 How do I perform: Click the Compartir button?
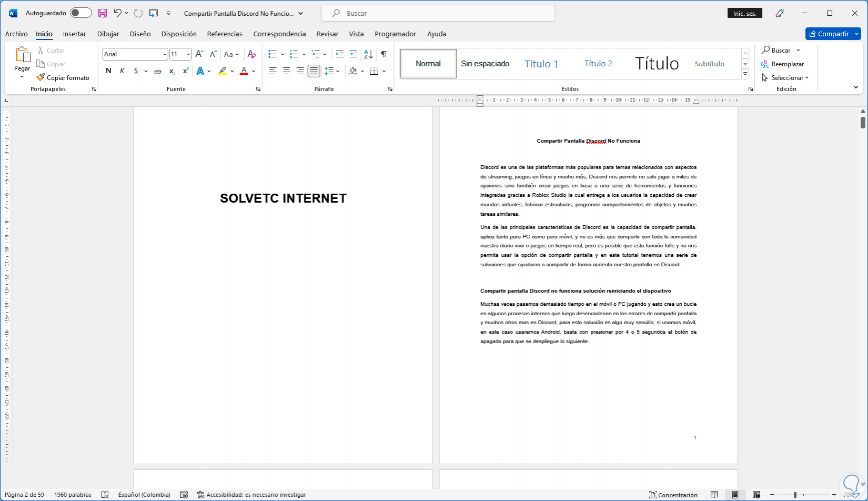click(x=829, y=34)
